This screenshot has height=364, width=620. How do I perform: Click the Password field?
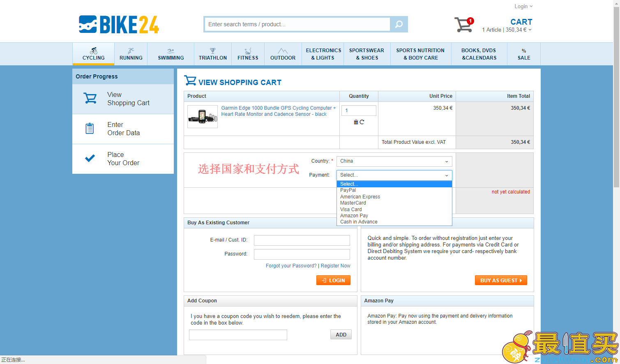[x=302, y=254]
